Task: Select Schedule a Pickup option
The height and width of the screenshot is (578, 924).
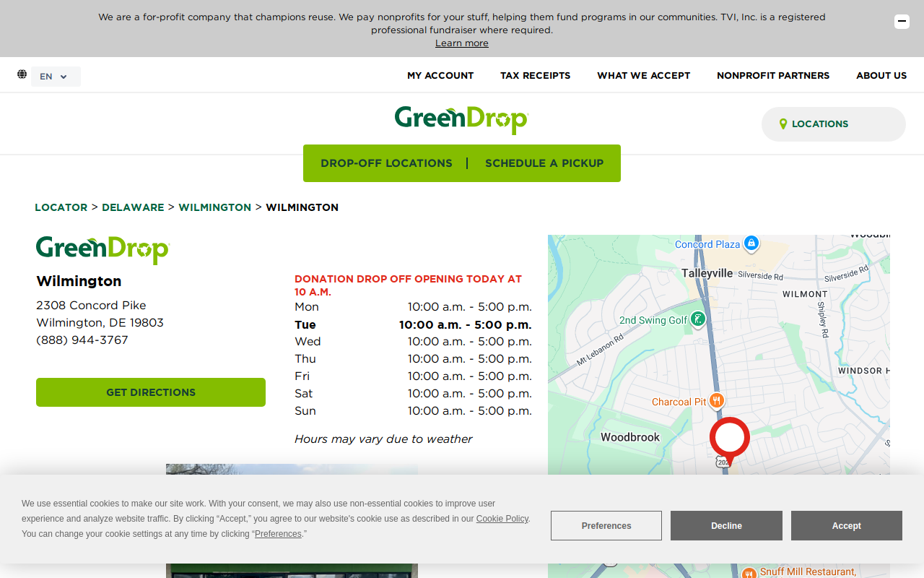Action: click(x=544, y=163)
